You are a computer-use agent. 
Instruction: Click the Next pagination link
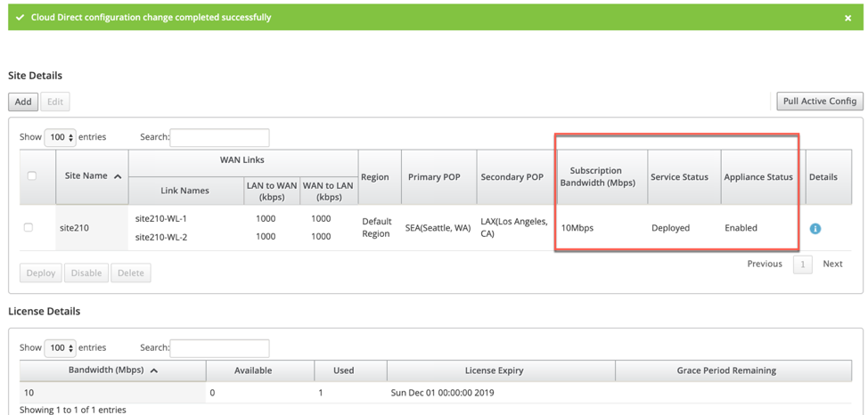[x=832, y=264]
